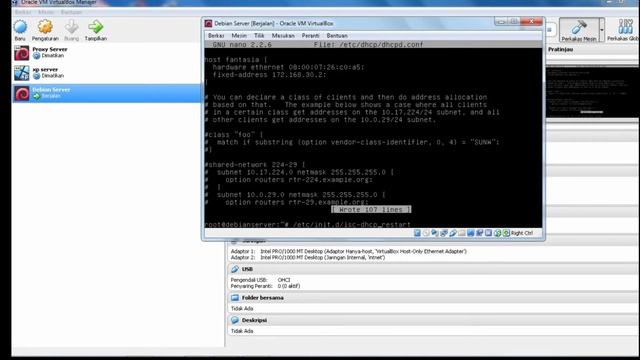Click the Folder bersama folder icon
This screenshot has height=360, width=640.
(235, 298)
